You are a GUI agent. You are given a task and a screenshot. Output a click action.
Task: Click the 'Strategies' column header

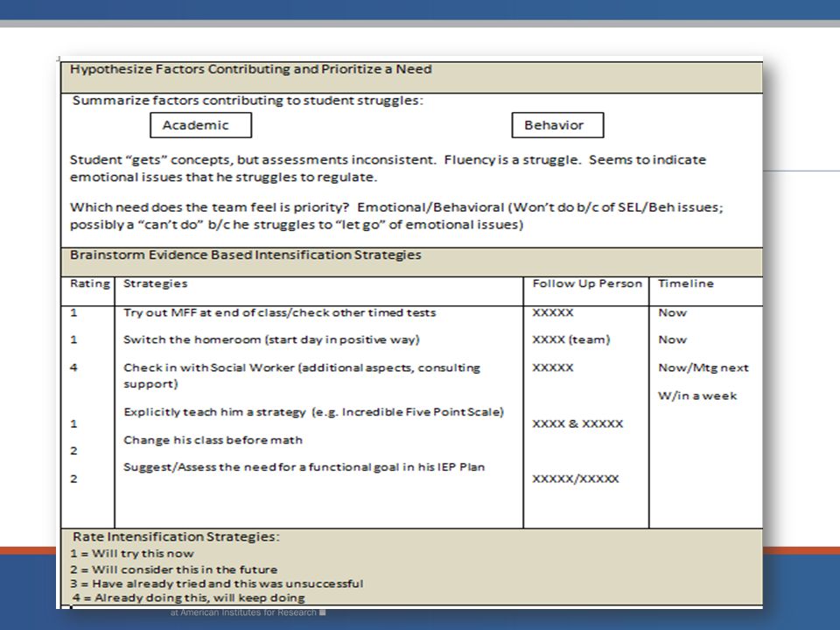click(156, 283)
